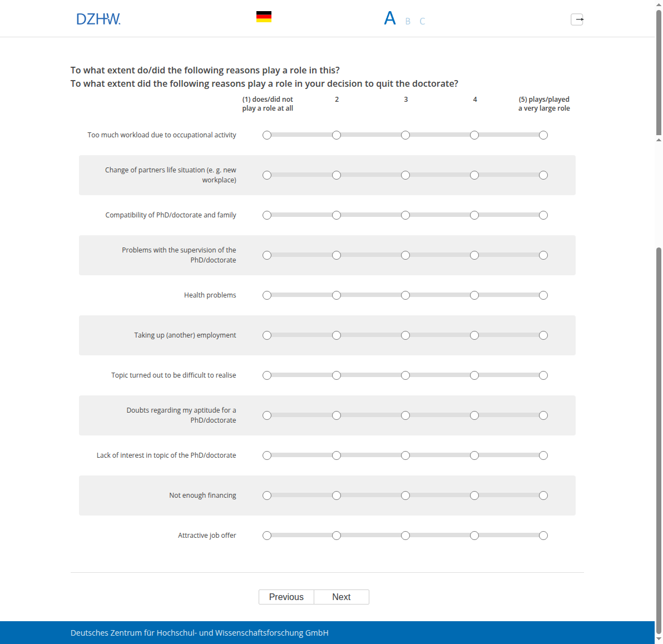The height and width of the screenshot is (644, 663).
Task: Click the 'Attractive job offer' label
Action: (207, 536)
